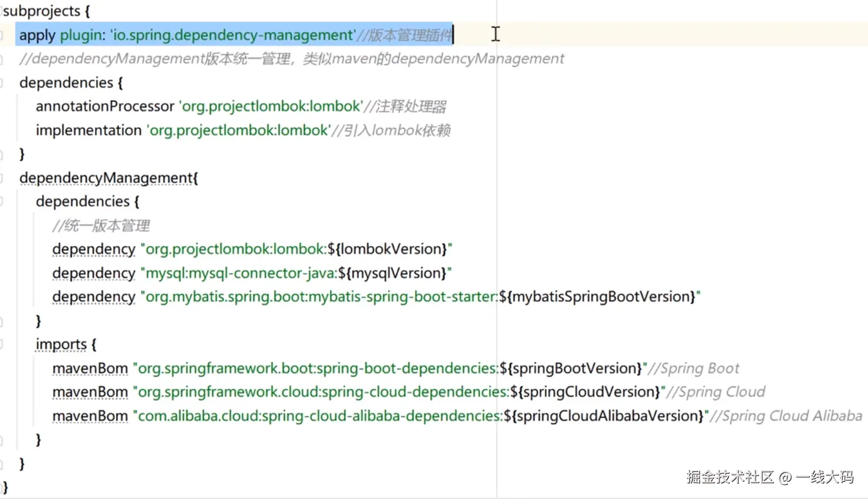Click the '//Spring Boot' comment
The height and width of the screenshot is (499, 868).
click(x=694, y=369)
